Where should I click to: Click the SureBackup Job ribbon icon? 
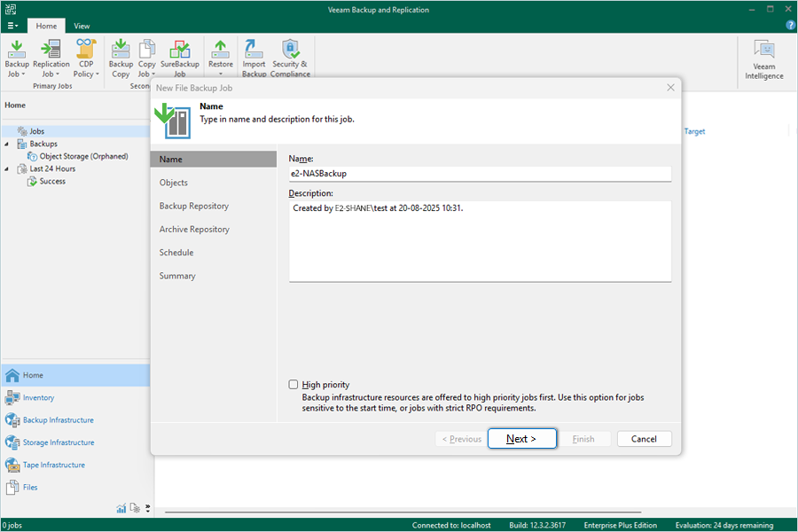[x=180, y=59]
